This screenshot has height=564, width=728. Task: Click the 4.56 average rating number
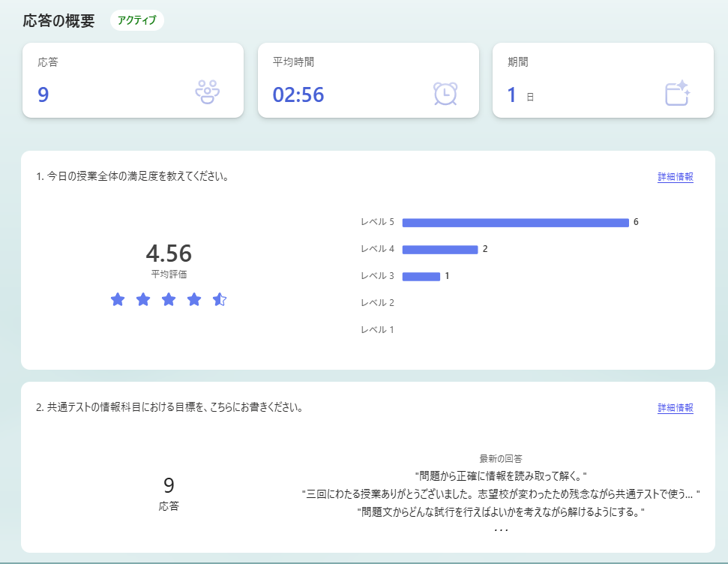(x=169, y=253)
